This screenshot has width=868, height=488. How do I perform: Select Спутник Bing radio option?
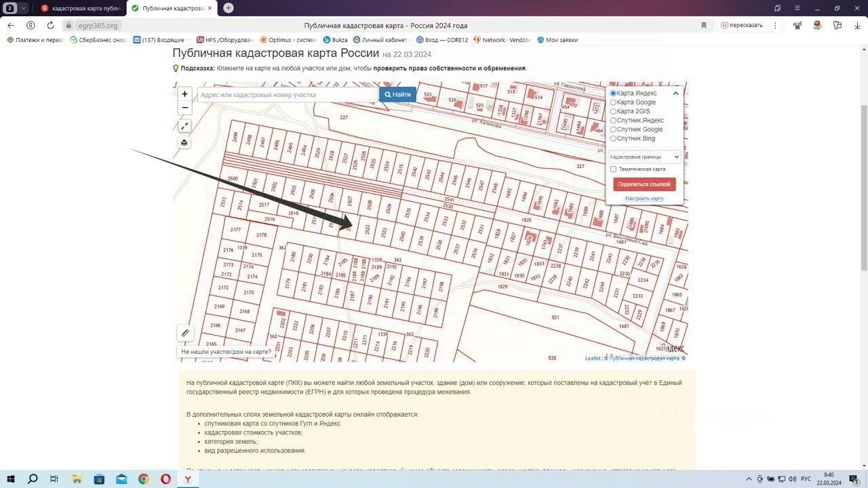(613, 138)
